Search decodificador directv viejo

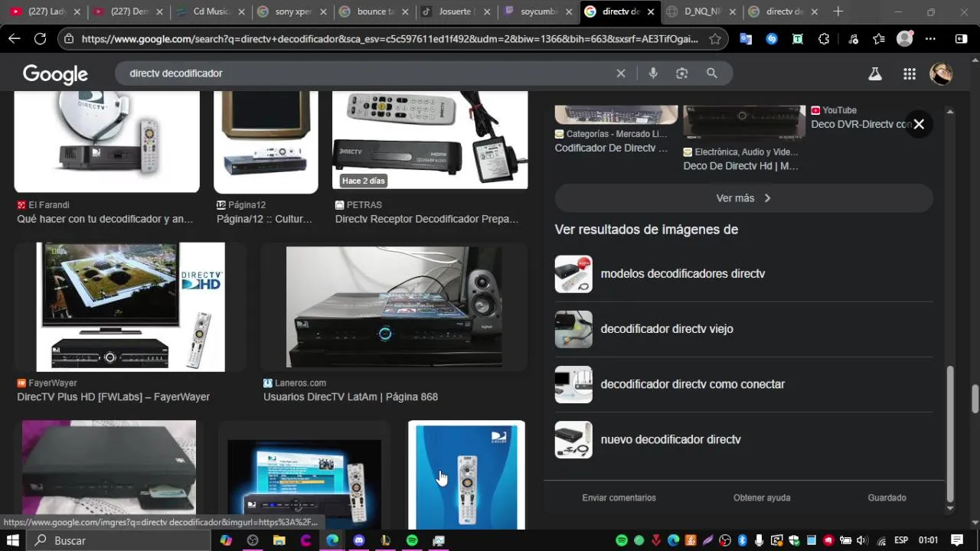pos(743,329)
